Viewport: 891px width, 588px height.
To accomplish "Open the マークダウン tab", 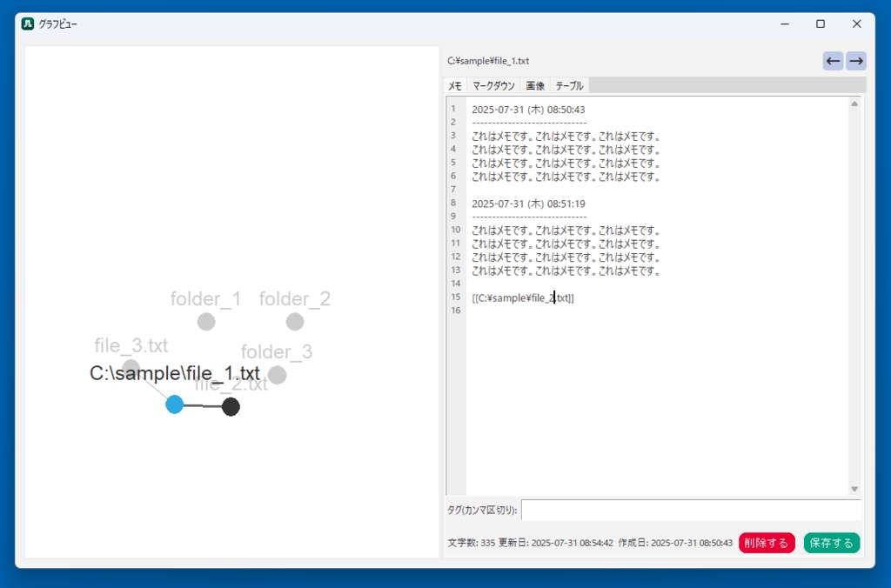I will pyautogui.click(x=493, y=86).
